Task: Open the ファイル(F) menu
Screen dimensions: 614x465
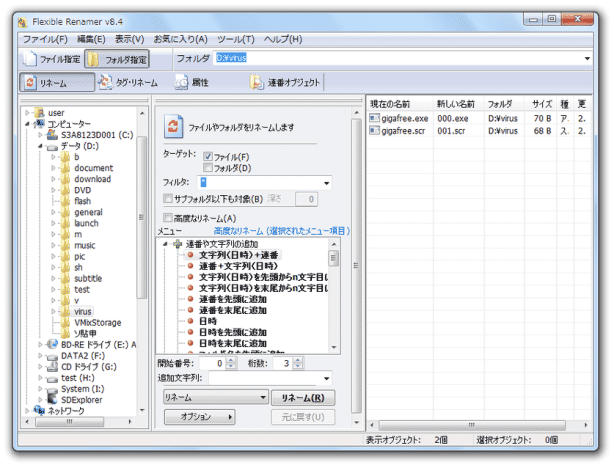Action: (45, 39)
